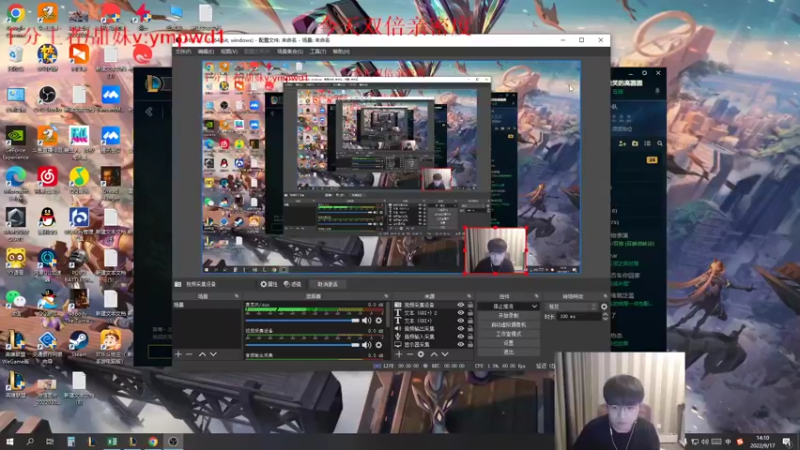800x450 pixels.
Task: Pop out the Audio Mixer dock panel
Action: tap(386, 296)
